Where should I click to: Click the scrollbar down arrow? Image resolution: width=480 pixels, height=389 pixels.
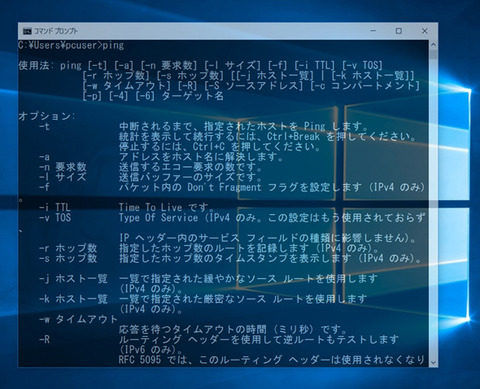click(x=433, y=362)
